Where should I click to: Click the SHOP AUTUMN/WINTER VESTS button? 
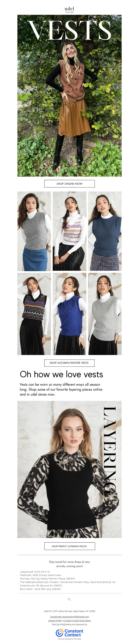(69, 363)
